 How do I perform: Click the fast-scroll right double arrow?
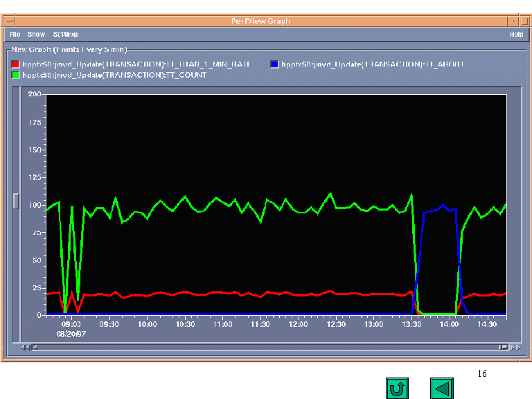[514, 347]
